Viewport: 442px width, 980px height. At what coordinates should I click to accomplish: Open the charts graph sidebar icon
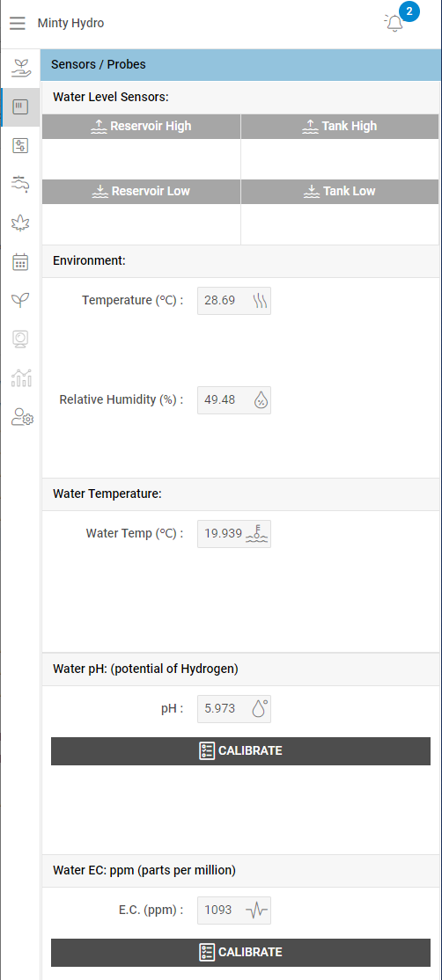20,378
